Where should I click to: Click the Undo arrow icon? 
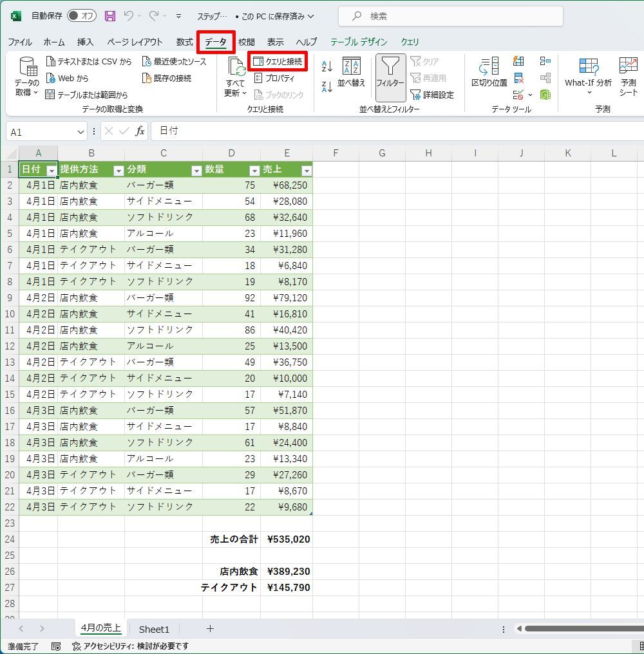pyautogui.click(x=129, y=16)
